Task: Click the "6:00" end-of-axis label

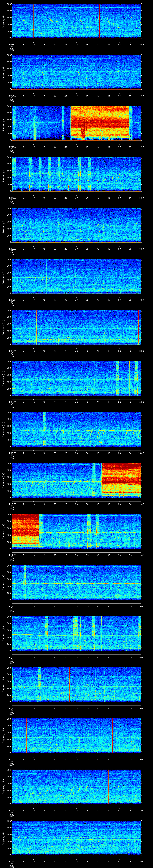Action: 141,249
